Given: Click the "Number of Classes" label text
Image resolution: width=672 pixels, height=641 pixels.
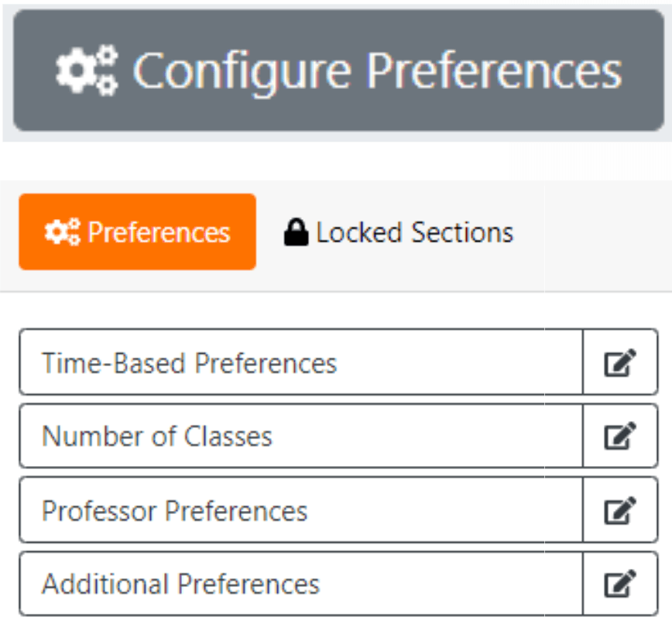Looking at the screenshot, I should pos(157,436).
